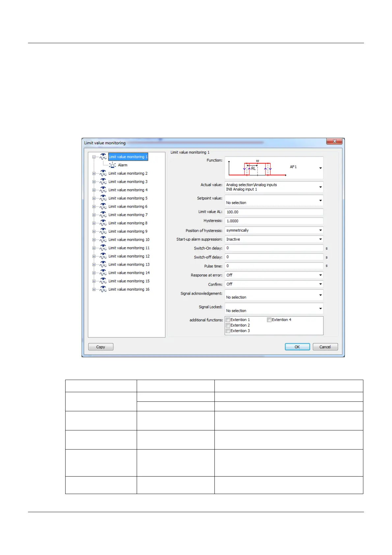Enable the Extention 4 checkbox

[x=269, y=320]
